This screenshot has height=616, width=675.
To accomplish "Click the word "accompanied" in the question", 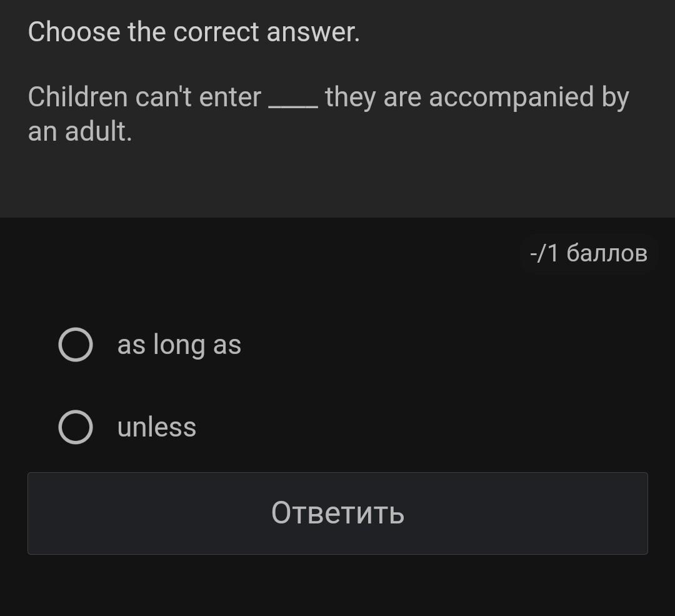I will (x=511, y=98).
